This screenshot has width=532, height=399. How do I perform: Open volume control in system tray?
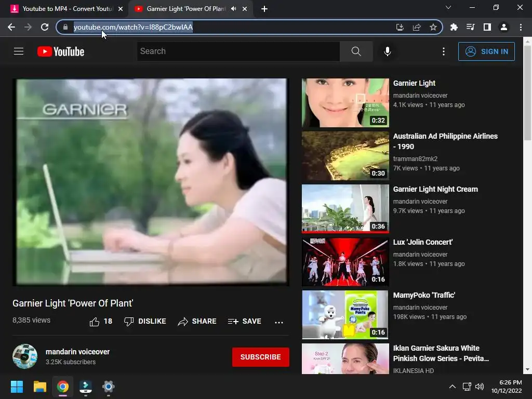[480, 387]
